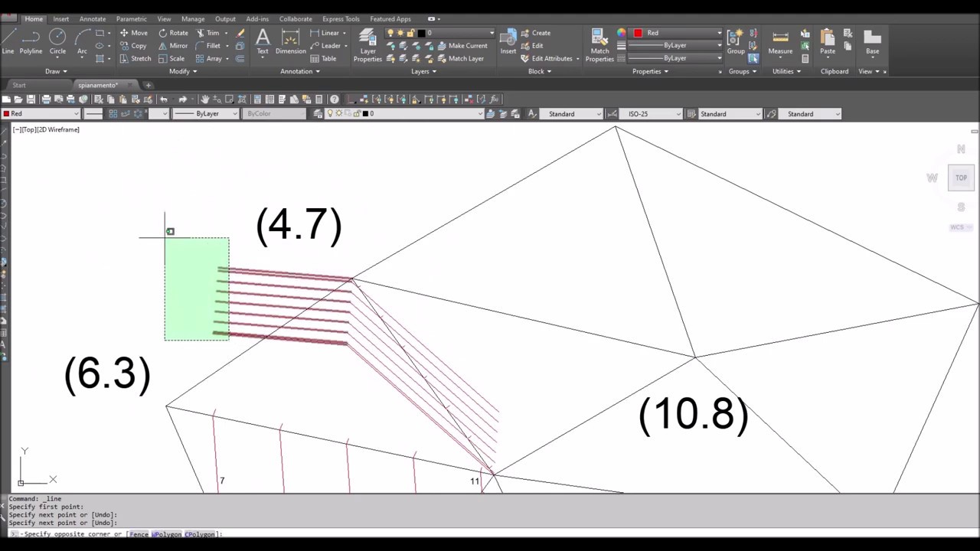Toggle layer lock padlock in layer bar

(x=356, y=113)
